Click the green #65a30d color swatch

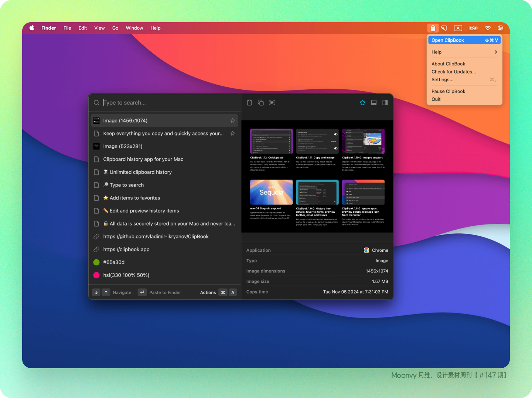(96, 263)
